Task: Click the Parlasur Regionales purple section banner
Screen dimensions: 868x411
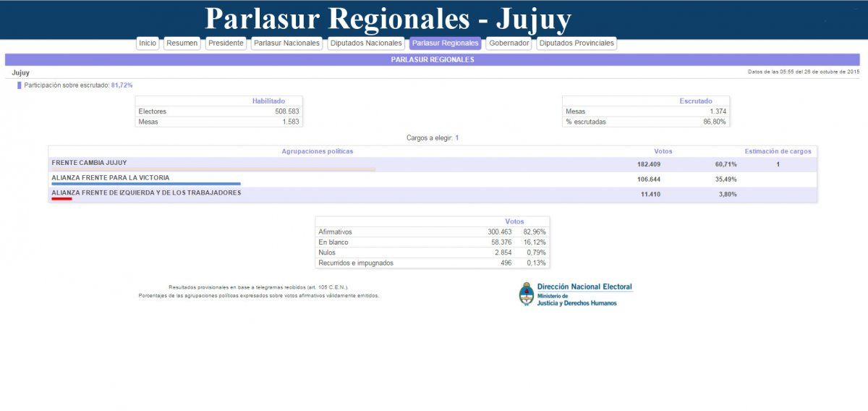Action: pyautogui.click(x=433, y=60)
